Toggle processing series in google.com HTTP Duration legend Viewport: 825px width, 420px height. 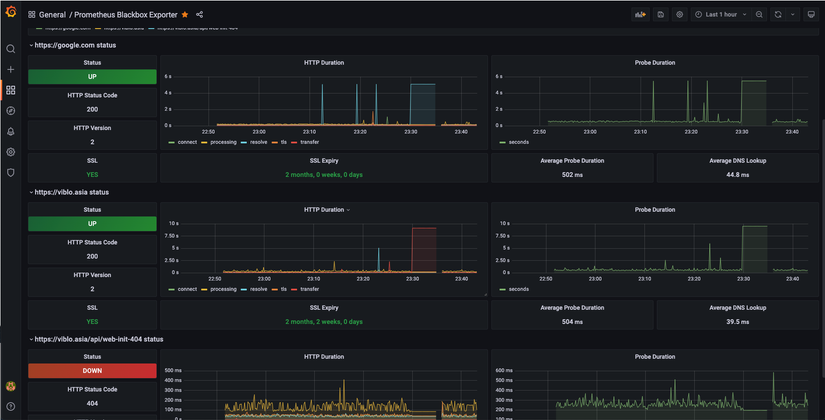(x=219, y=142)
